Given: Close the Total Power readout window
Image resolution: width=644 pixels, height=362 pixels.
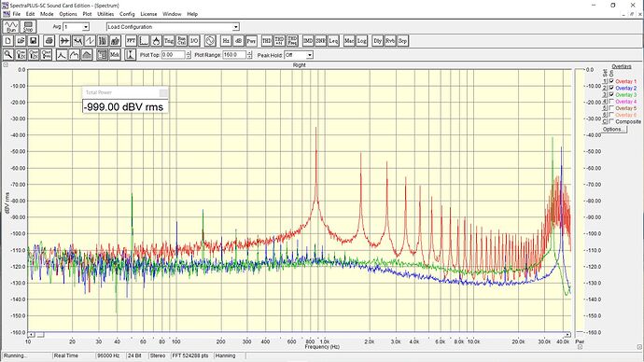Looking at the screenshot, I should coord(163,92).
